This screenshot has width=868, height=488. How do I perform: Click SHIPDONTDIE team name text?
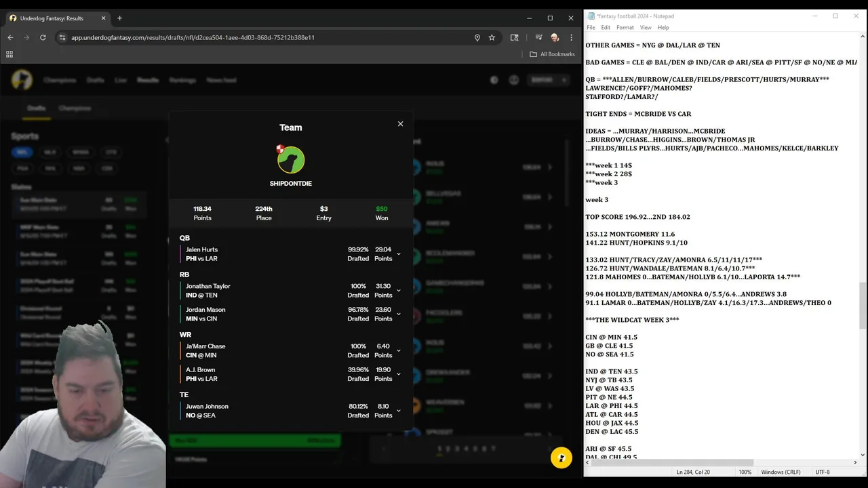click(291, 184)
